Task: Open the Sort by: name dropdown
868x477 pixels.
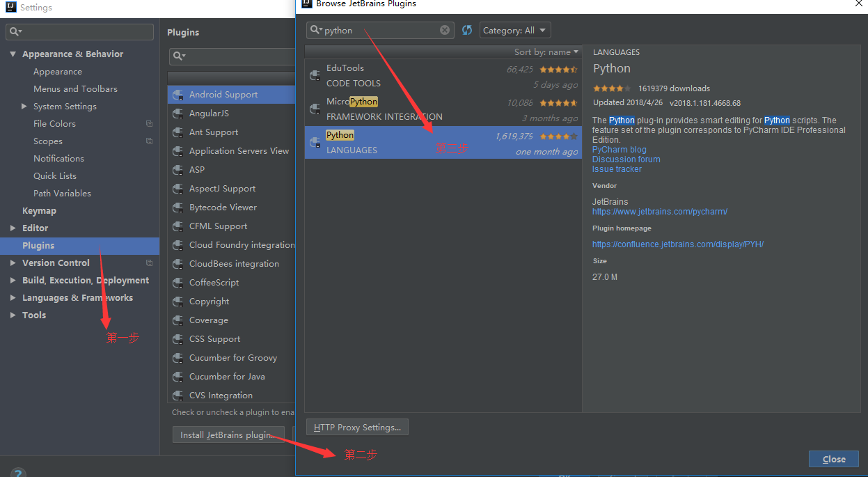Action: click(546, 52)
